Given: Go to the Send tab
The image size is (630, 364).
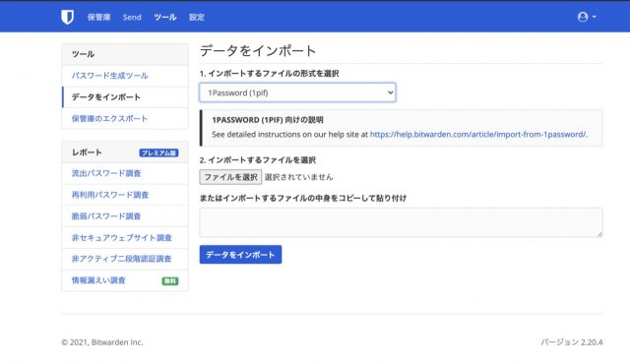Looking at the screenshot, I should tap(132, 18).
